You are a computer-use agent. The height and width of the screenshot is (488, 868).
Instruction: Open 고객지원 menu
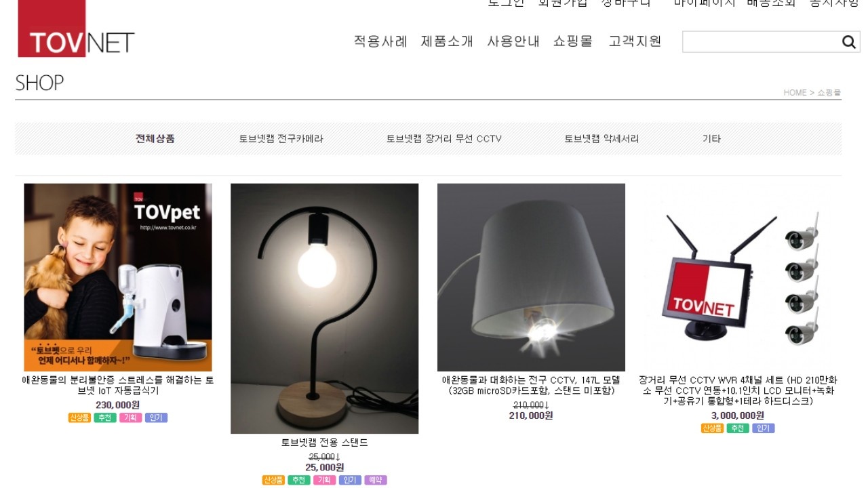point(635,41)
